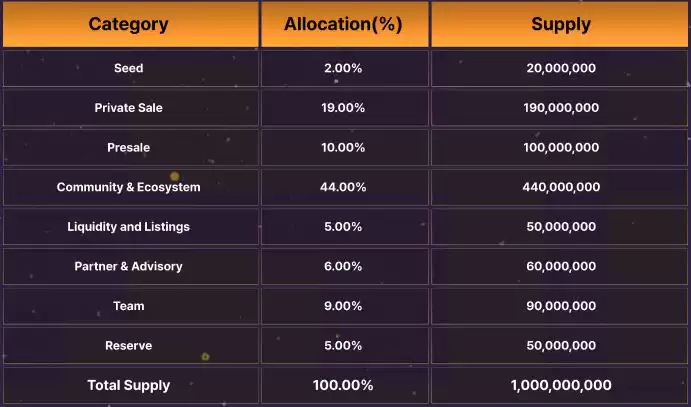
Task: Select the Community & Ecosystem cell
Action: point(128,187)
